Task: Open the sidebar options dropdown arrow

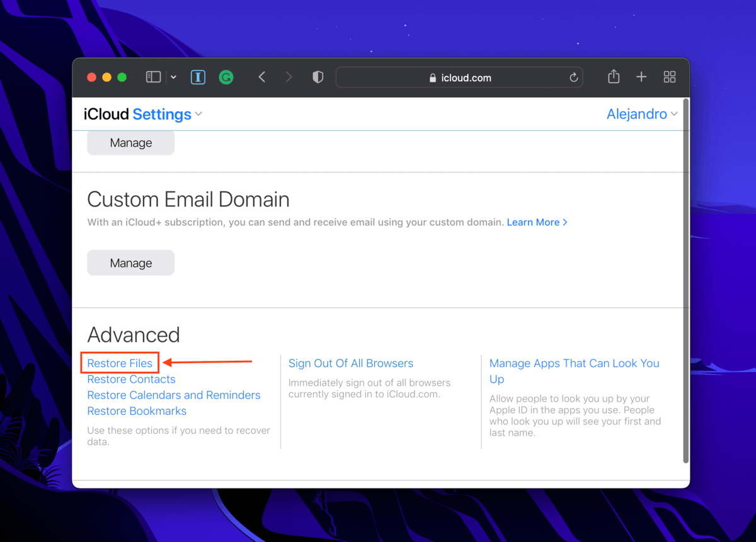Action: point(173,77)
